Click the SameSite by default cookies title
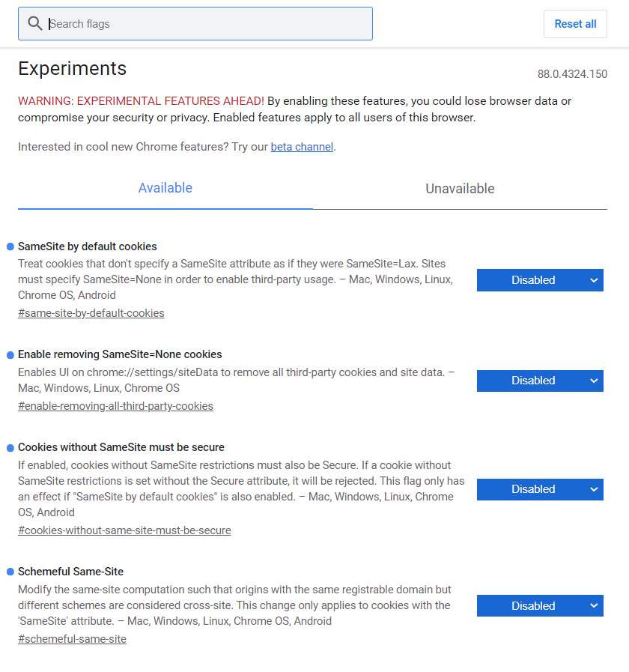Screen dimensions: 629x672 click(88, 246)
